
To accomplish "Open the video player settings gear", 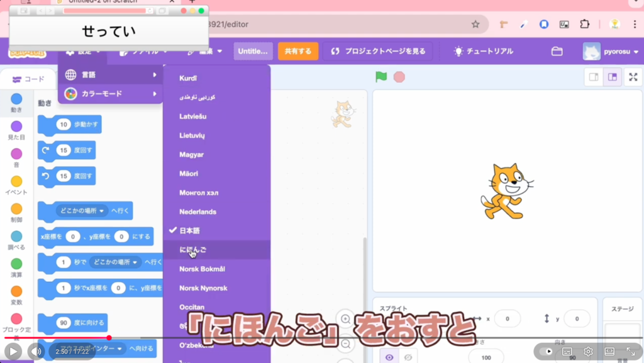I will [588, 352].
